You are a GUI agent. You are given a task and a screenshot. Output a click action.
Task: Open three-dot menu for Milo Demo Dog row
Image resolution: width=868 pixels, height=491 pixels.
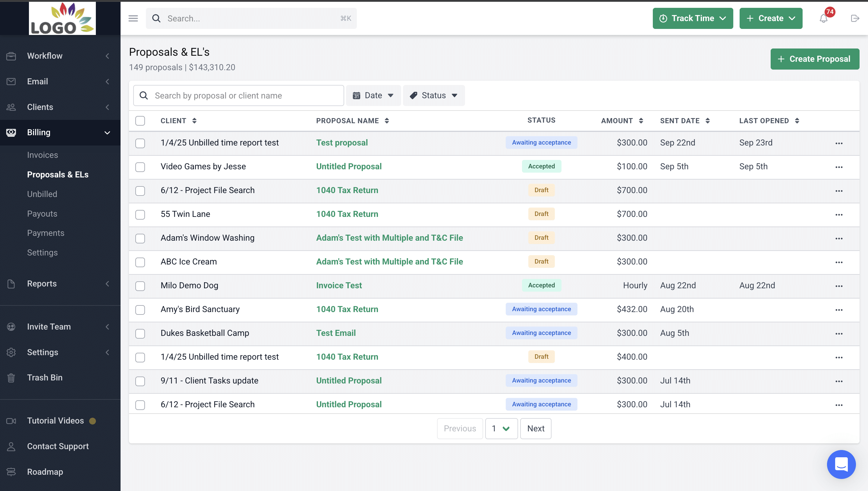839,286
